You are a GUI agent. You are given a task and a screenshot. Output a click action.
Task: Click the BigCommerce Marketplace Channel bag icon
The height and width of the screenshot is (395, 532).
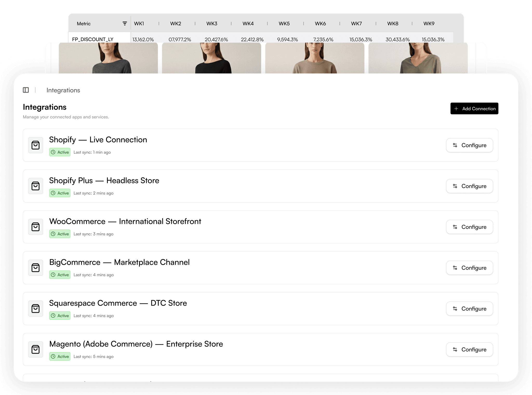point(36,268)
